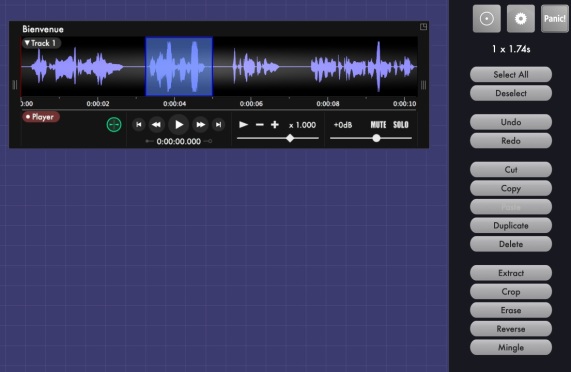The width and height of the screenshot is (571, 372).
Task: Click the Deselect button
Action: pos(511,93)
